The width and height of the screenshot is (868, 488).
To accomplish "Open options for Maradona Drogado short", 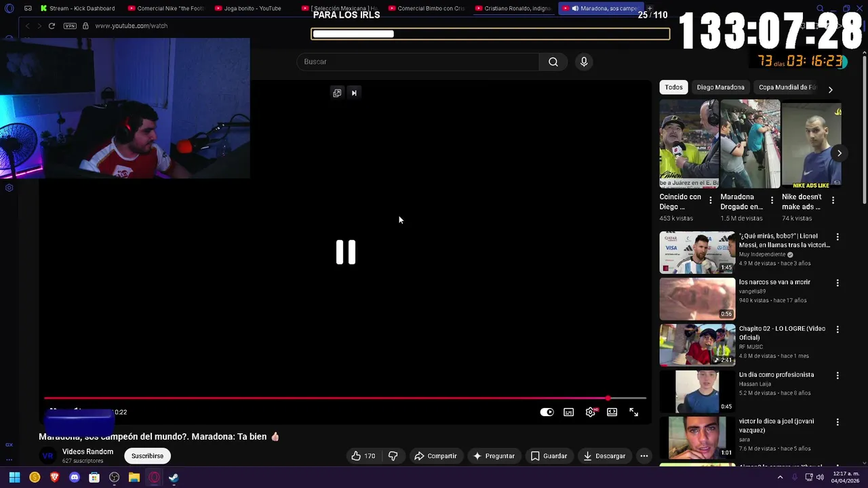I will [771, 201].
